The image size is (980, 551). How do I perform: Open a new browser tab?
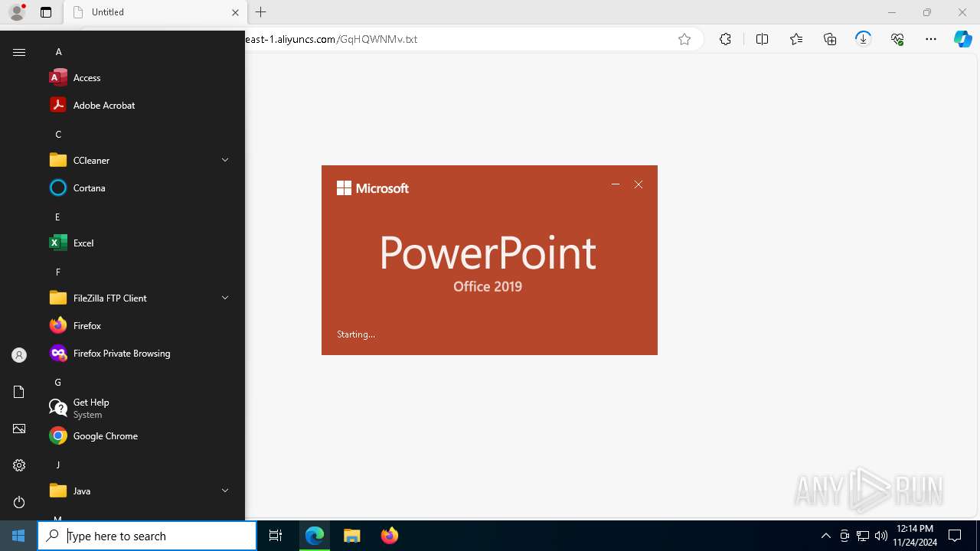point(261,12)
